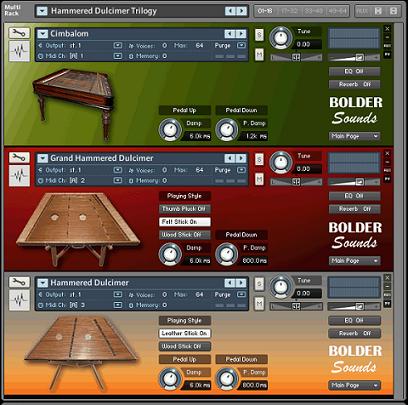Open Grand Hammered Dulcimer name dropdown

(x=42, y=158)
